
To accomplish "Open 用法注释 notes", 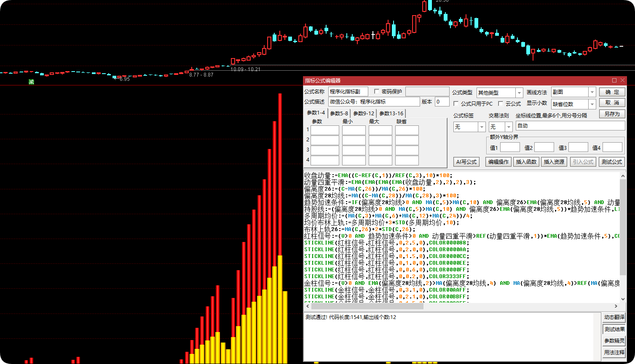I will point(614,353).
